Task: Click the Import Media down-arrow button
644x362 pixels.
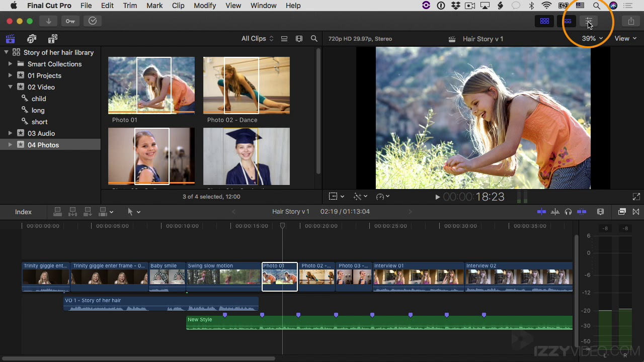Action: 49,21
